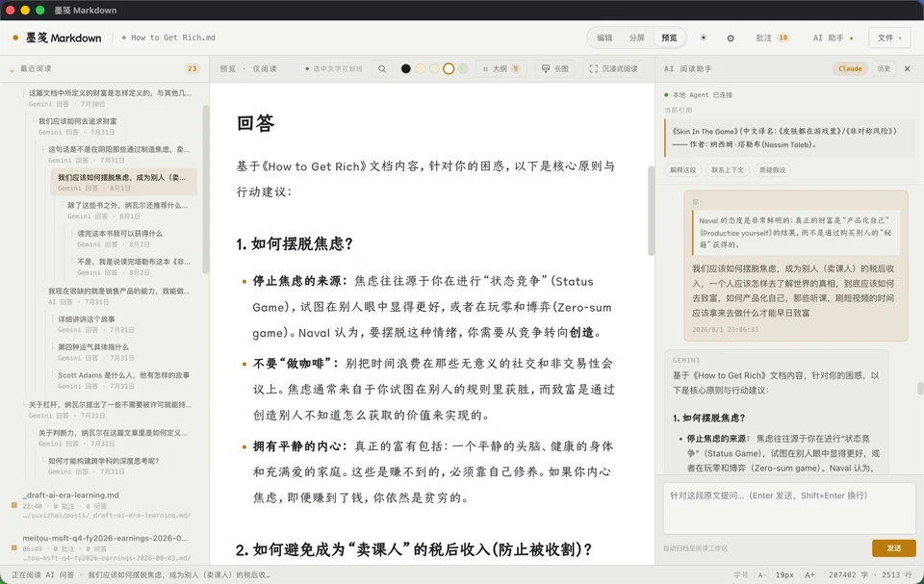This screenshot has width=924, height=584.
Task: Close the AI 阅读助手 panel
Action: (x=907, y=69)
